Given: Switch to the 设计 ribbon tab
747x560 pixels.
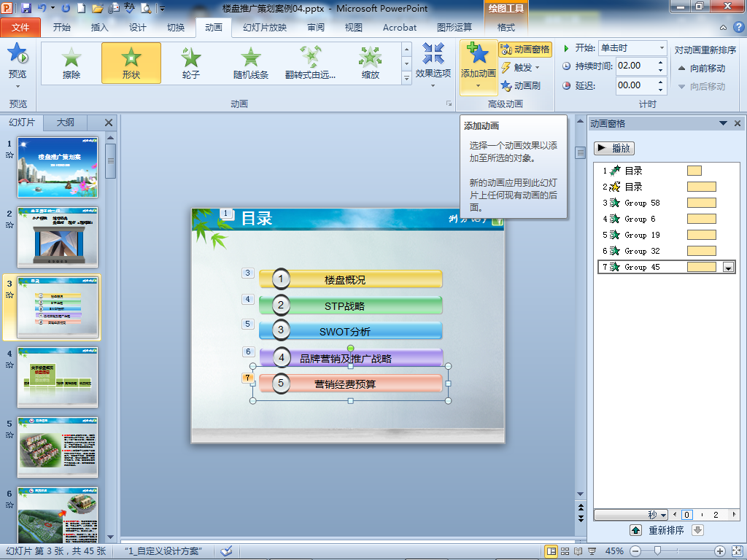Looking at the screenshot, I should (138, 28).
